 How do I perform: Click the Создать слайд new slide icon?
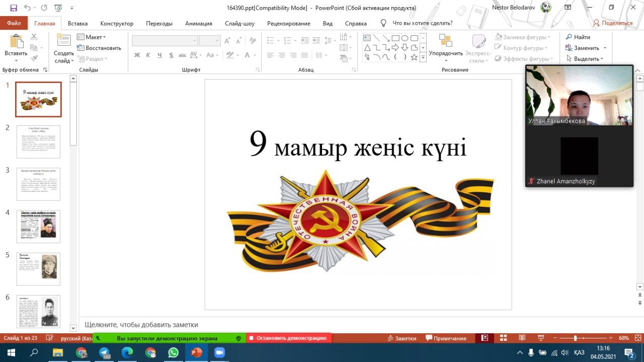64,40
